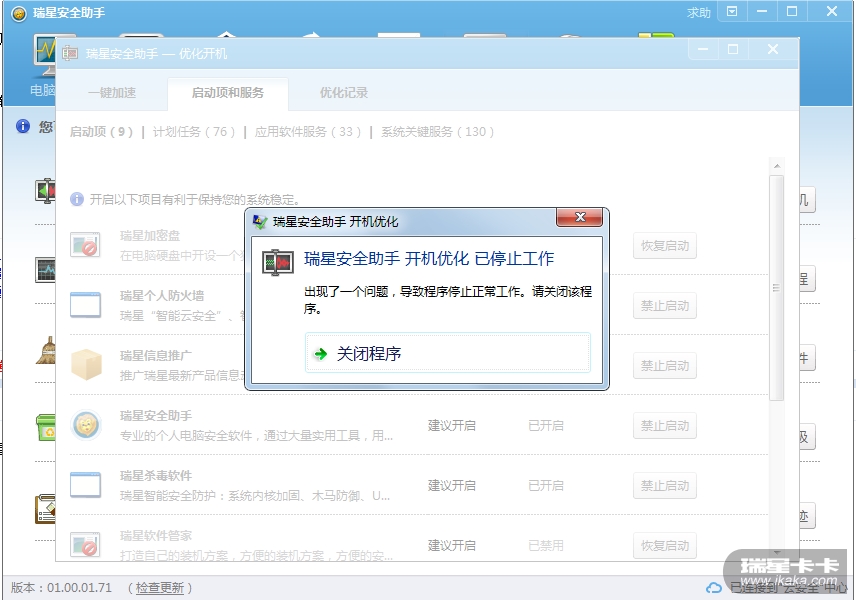The image size is (856, 600).
Task: Close the 优化开机 window
Action: pyautogui.click(x=772, y=50)
